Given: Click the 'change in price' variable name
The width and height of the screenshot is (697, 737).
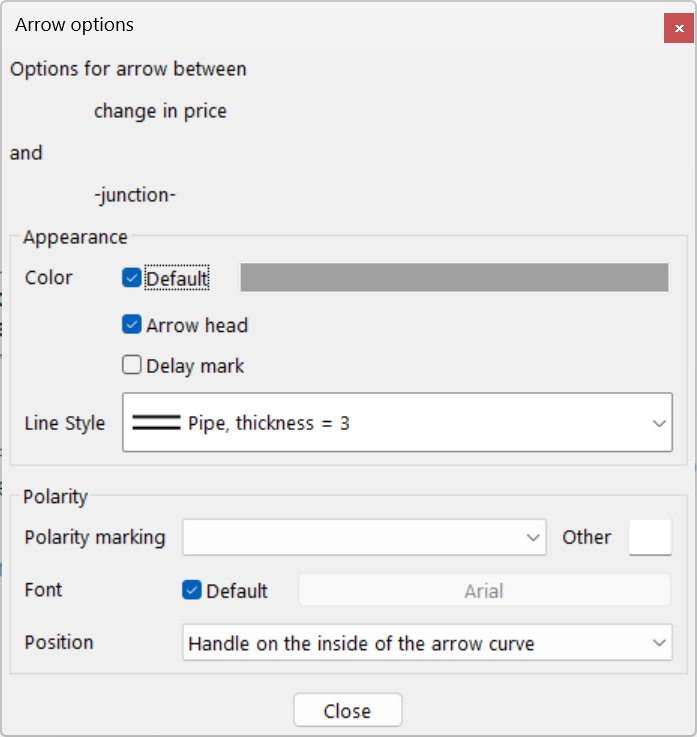Looking at the screenshot, I should tap(160, 111).
